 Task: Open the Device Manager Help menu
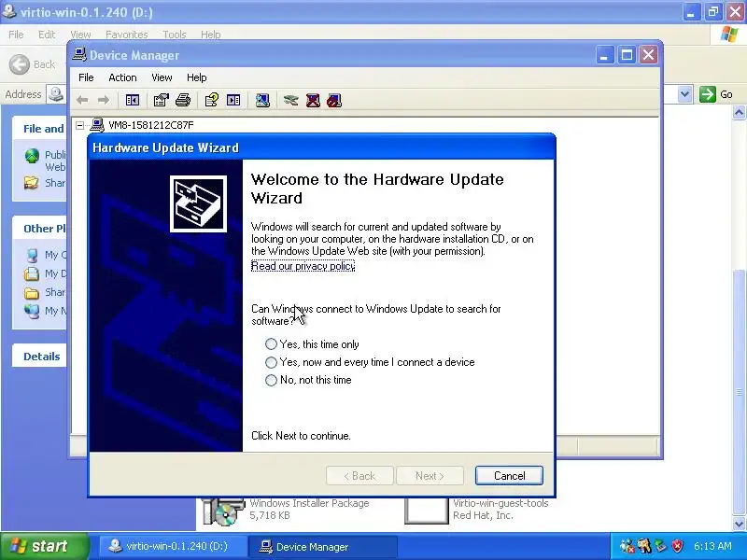196,77
